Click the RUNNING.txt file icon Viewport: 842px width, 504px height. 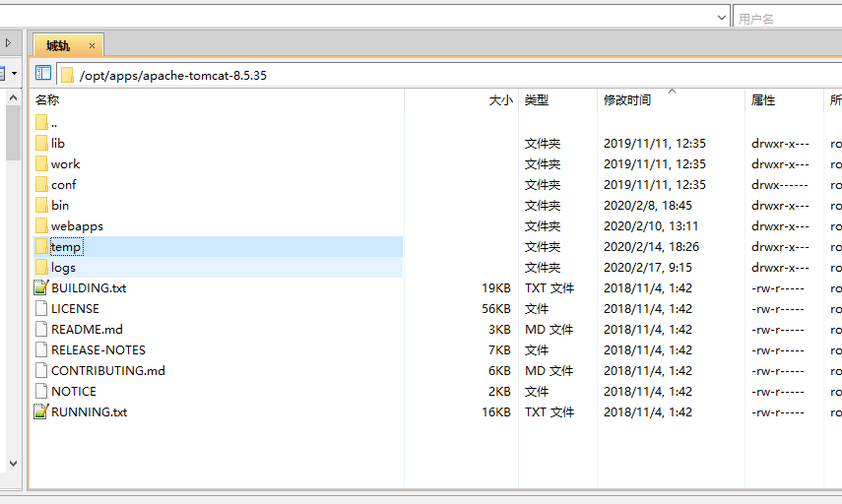(x=41, y=411)
